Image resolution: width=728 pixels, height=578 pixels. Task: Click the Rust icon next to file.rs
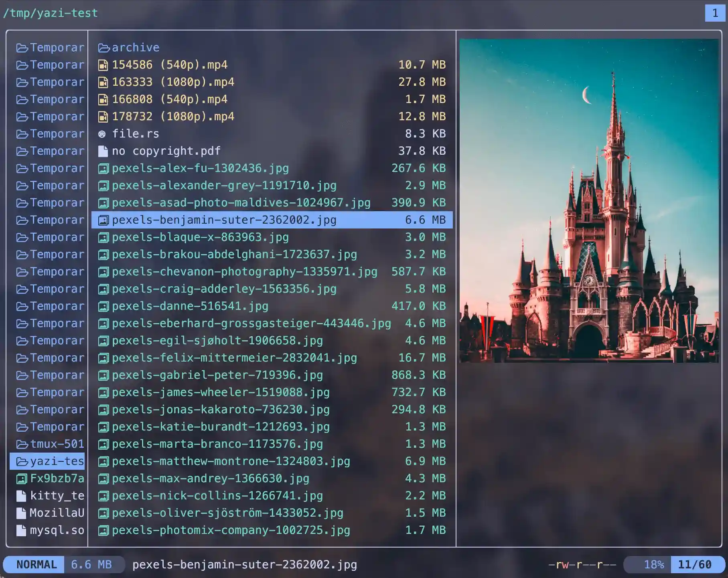pyautogui.click(x=102, y=134)
